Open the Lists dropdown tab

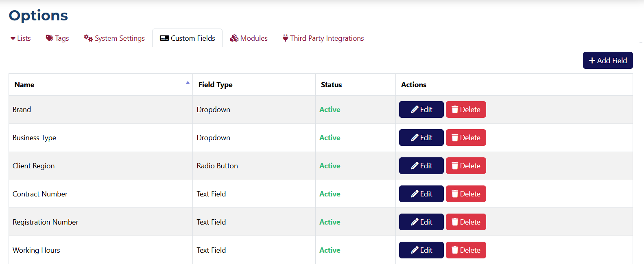tap(20, 38)
